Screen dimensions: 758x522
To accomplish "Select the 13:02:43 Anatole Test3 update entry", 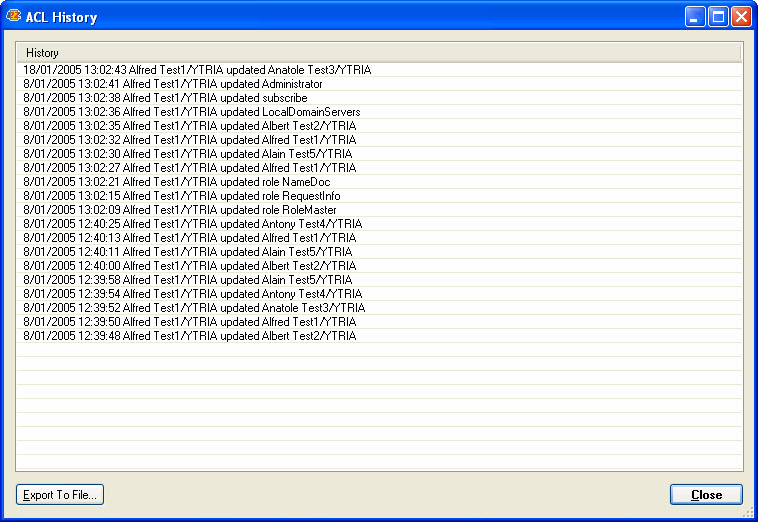I will tap(198, 70).
